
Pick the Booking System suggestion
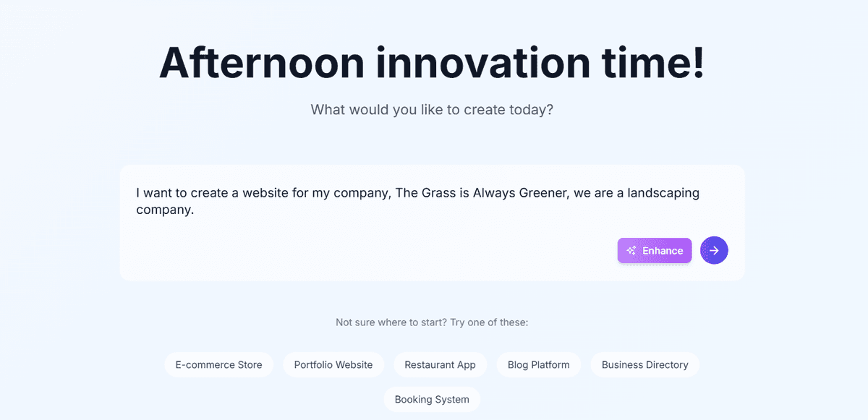[432, 400]
